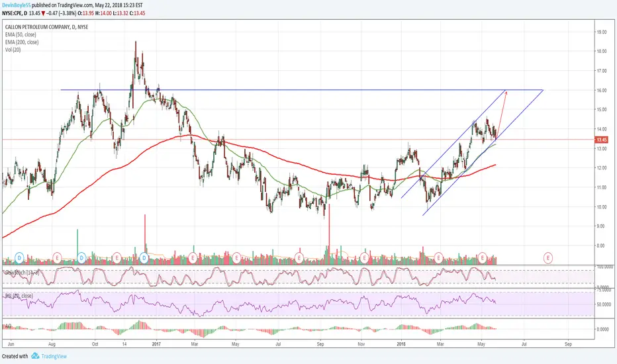Click the 75.0000 RSI scale label

coord(605,290)
